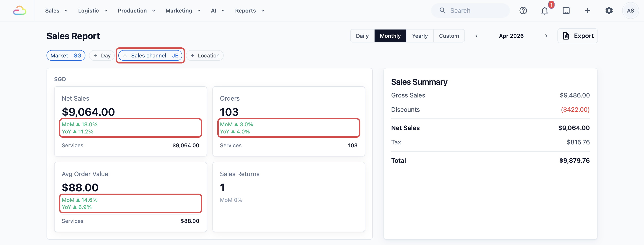Focus the Search input field
Viewport: 644px width, 245px height.
point(470,11)
